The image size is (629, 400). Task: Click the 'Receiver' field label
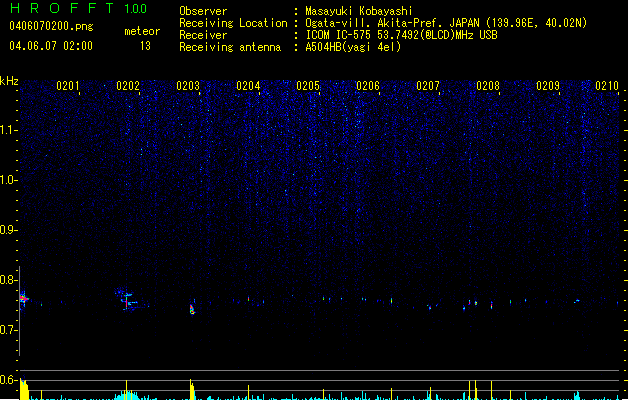[x=203, y=35]
